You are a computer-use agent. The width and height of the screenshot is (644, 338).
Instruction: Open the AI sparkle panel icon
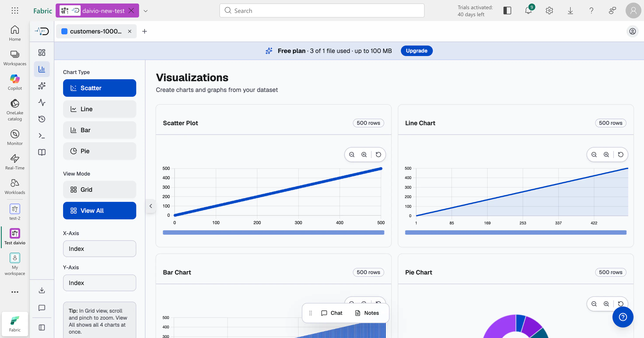(42, 86)
